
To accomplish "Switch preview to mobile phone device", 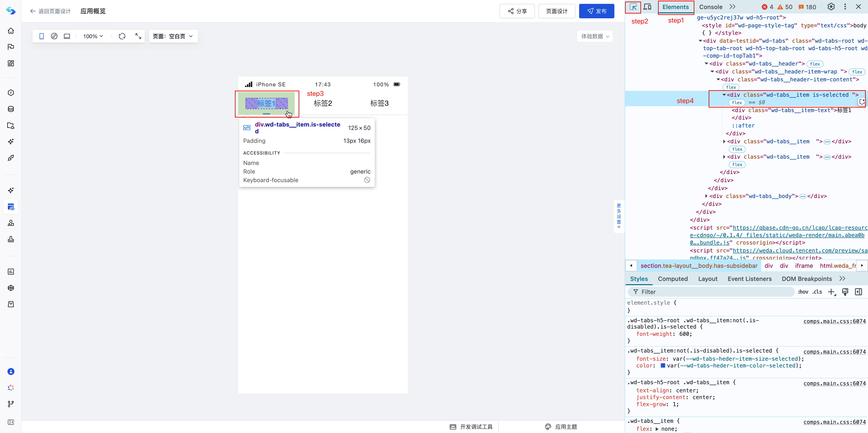I will point(41,36).
